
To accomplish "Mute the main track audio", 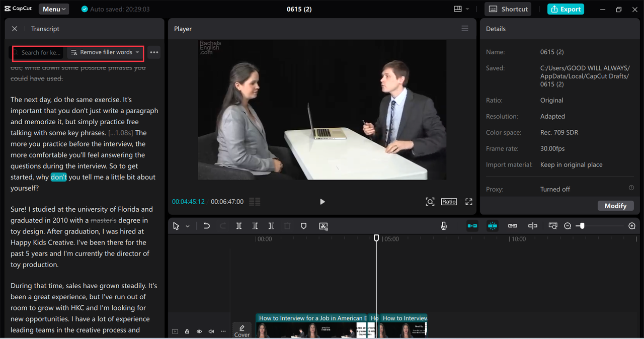I will pyautogui.click(x=211, y=331).
